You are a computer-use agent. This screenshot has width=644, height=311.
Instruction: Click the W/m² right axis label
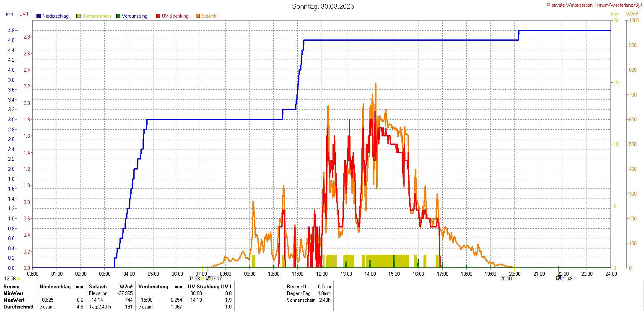pyautogui.click(x=632, y=14)
